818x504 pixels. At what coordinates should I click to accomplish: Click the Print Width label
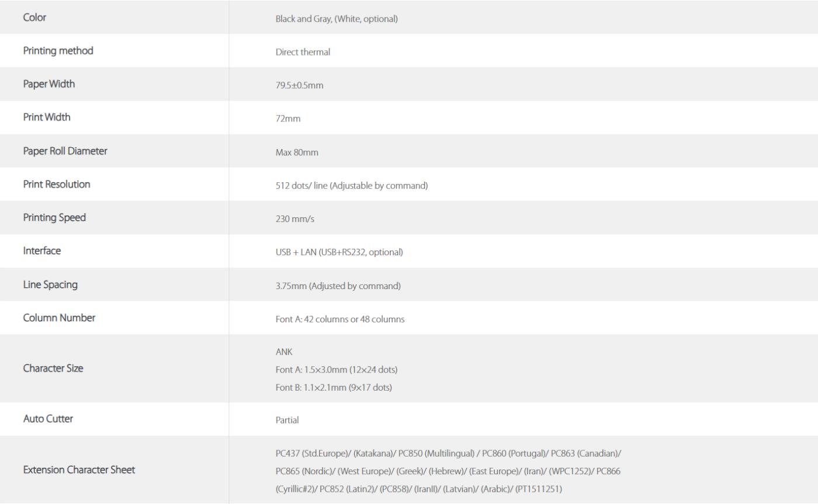[47, 117]
